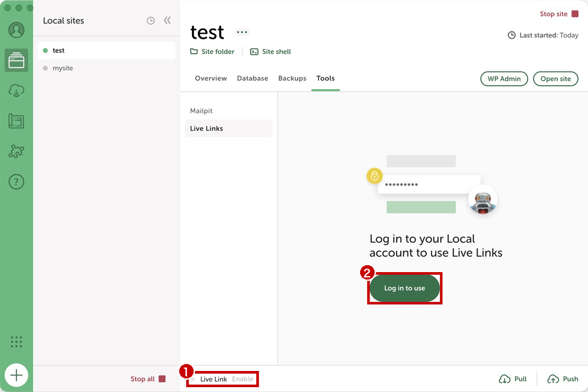Select the test site in list

point(107,50)
